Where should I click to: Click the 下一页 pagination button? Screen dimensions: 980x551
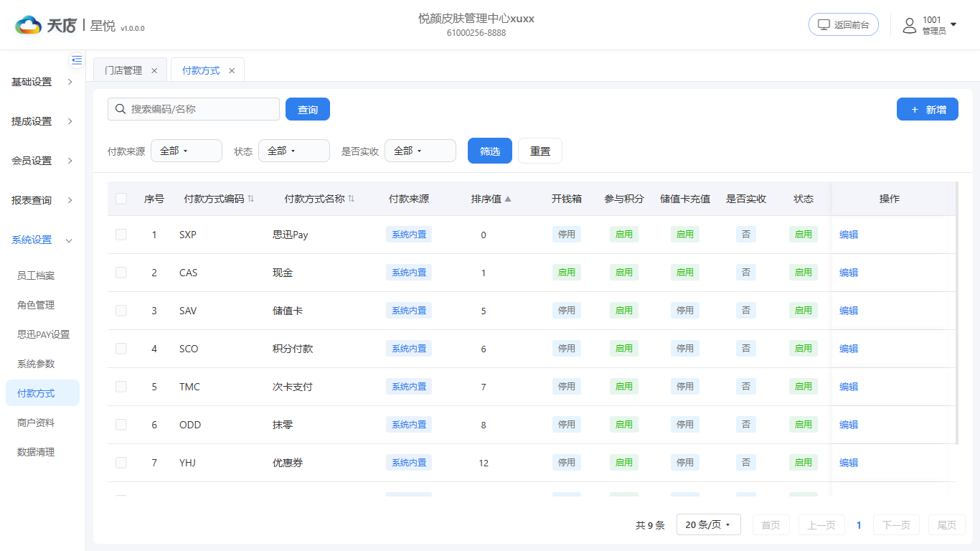point(896,525)
